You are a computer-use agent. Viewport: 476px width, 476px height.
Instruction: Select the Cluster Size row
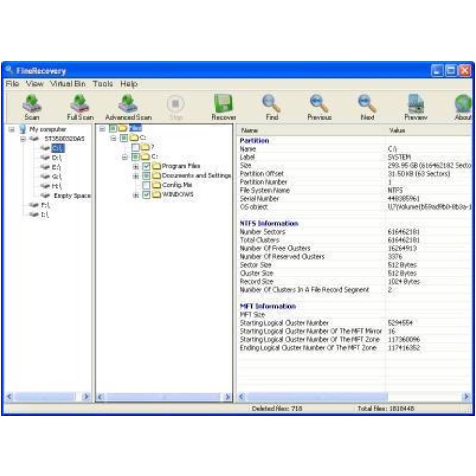[x=354, y=273]
